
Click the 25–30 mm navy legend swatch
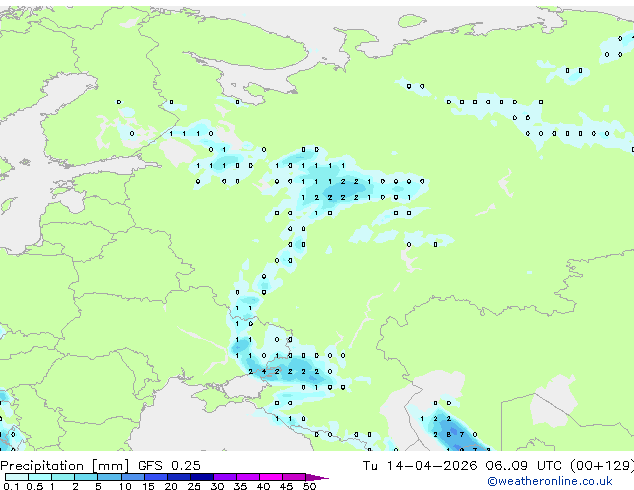point(201,477)
